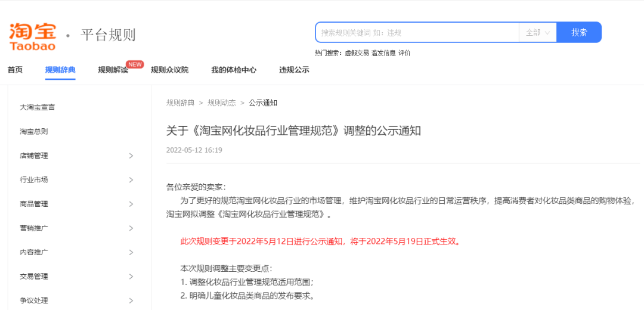The width and height of the screenshot is (644, 310).
Task: Click the Taobao logo
Action: tap(32, 36)
